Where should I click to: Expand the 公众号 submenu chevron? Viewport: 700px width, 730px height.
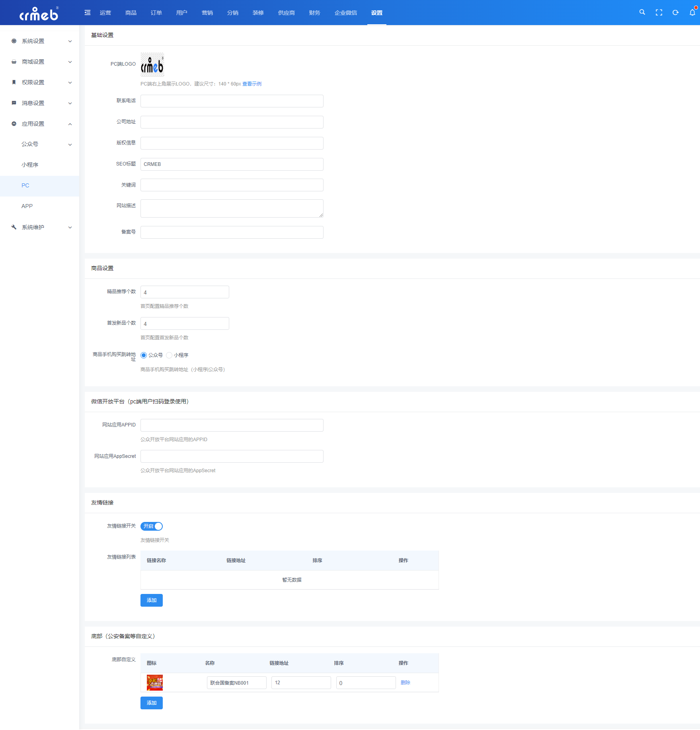[70, 144]
